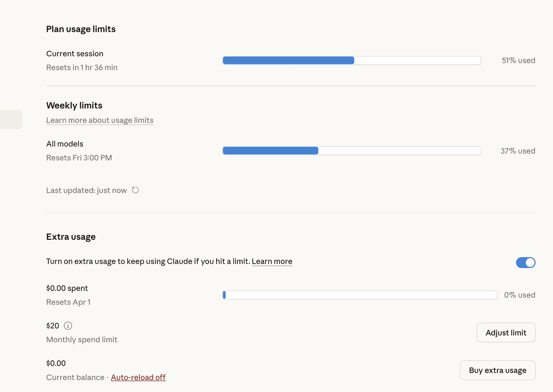The image size is (553, 392).
Task: Click the Monthly spend limit label
Action: point(82,340)
